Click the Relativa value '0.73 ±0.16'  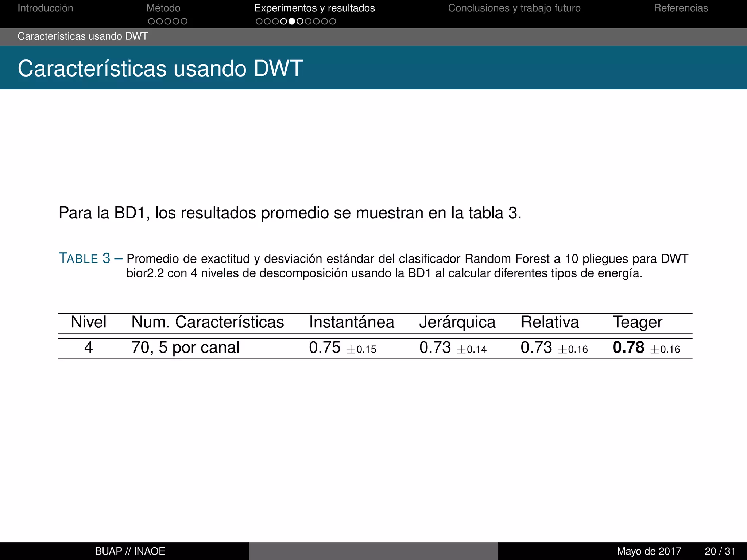tap(554, 348)
